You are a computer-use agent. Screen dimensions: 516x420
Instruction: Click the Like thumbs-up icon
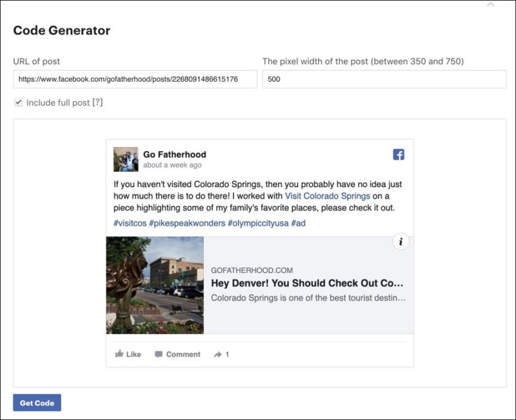coord(119,354)
